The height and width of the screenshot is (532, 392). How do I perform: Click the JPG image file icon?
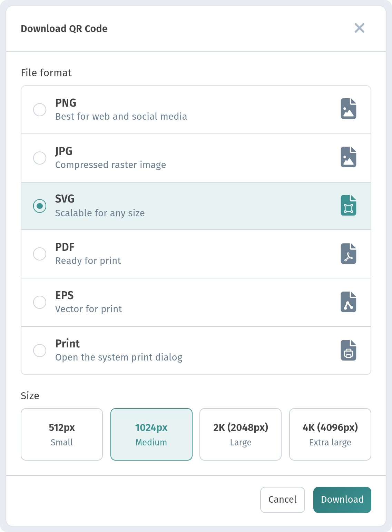[349, 157]
